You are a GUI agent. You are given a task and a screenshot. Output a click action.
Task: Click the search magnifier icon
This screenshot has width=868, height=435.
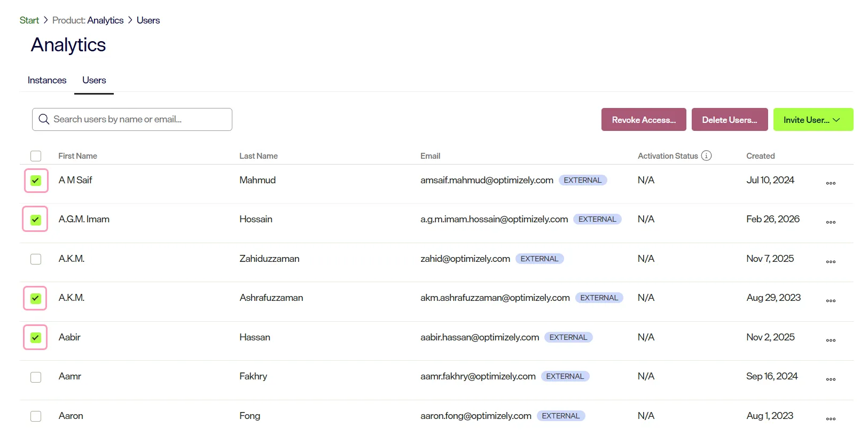[x=44, y=119]
